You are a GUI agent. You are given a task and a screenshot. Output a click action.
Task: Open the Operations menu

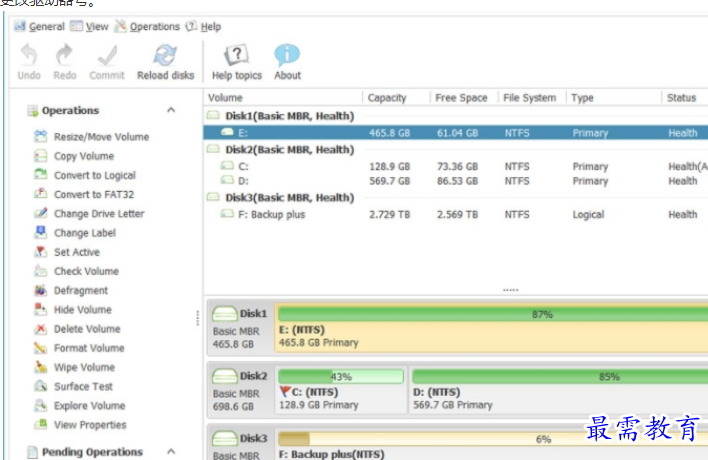tap(147, 27)
